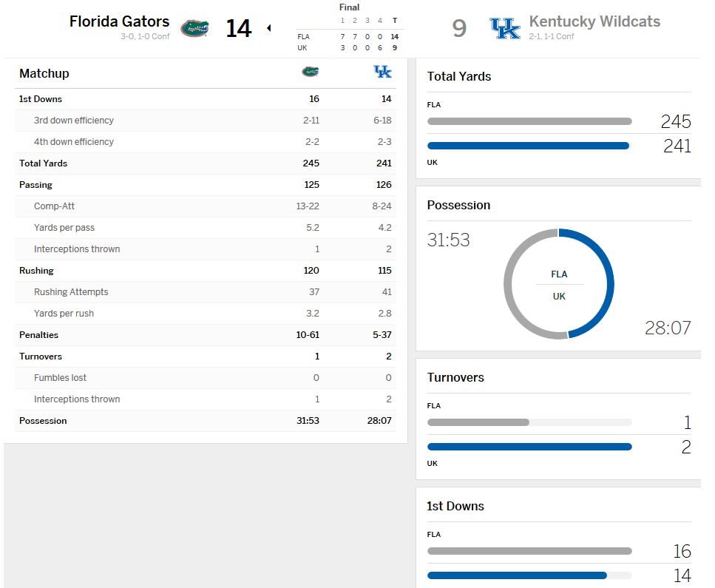Click the gray FLA bar under Total Yards
This screenshot has height=588, width=715.
click(529, 121)
